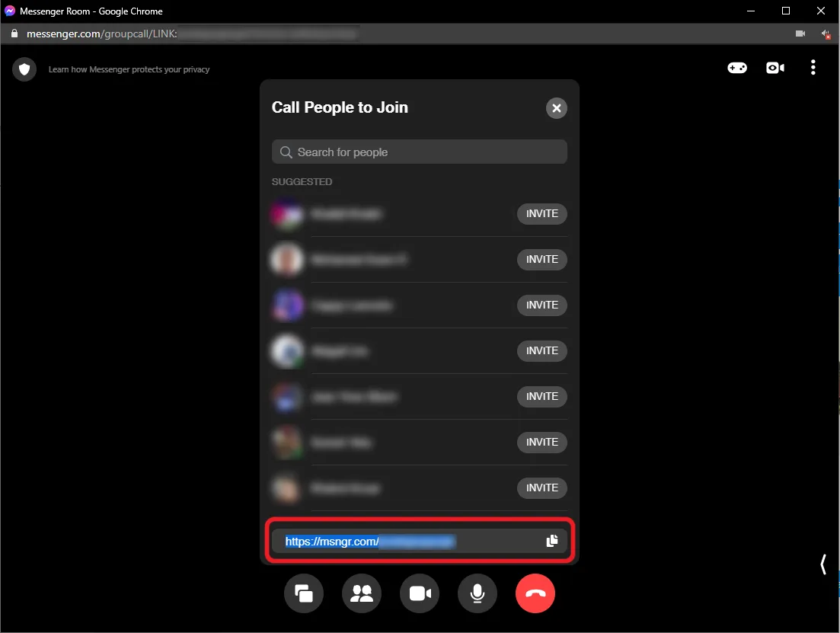Image resolution: width=840 pixels, height=633 pixels.
Task: Invite the seventh suggested contact
Action: click(x=541, y=488)
